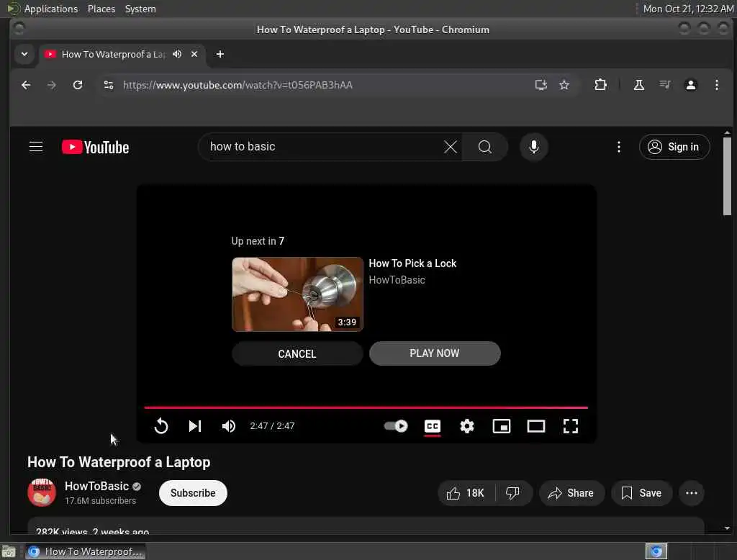
Task: Open Chrome Labs flask icon
Action: click(x=638, y=85)
